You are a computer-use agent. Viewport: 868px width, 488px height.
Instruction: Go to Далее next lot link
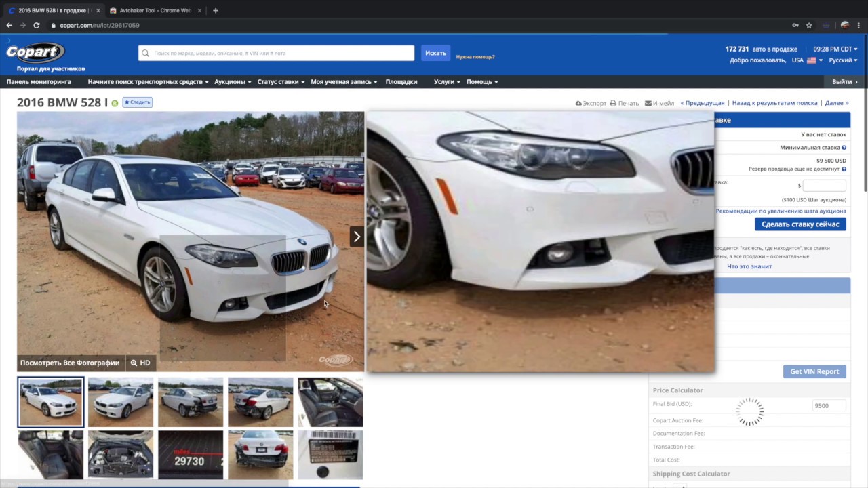tap(837, 103)
